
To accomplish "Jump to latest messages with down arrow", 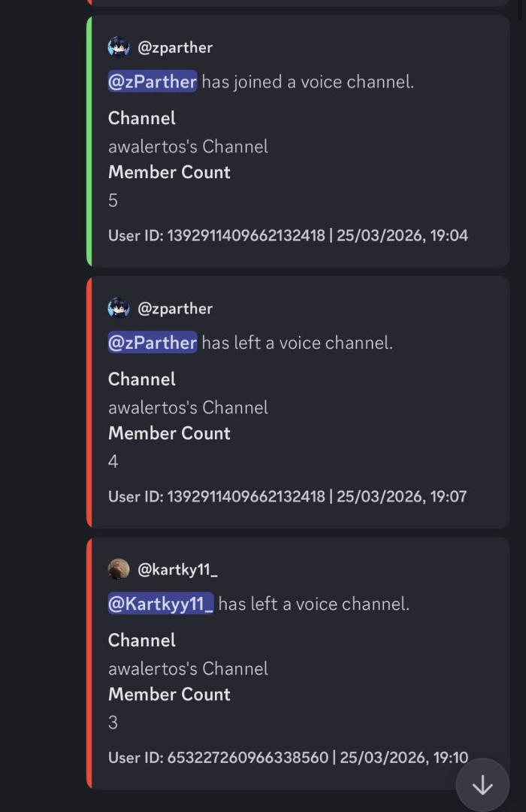I will click(x=482, y=786).
